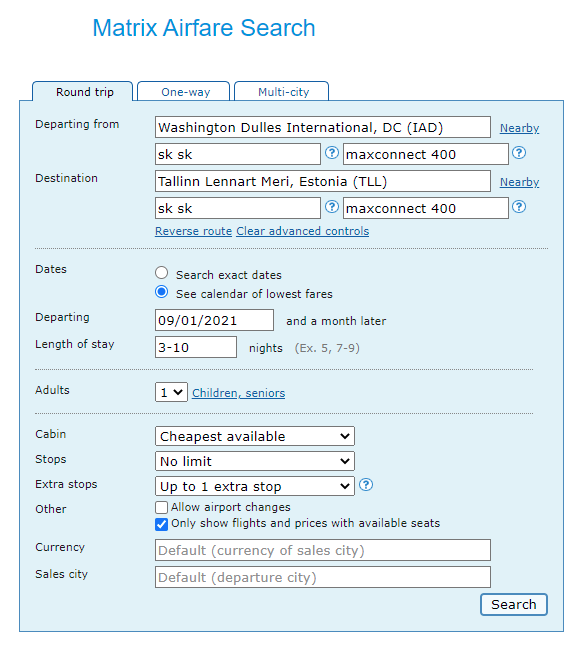Open help icon beside departure maxconnect extension field
Viewport: 572px width, 647px height.
(x=519, y=153)
